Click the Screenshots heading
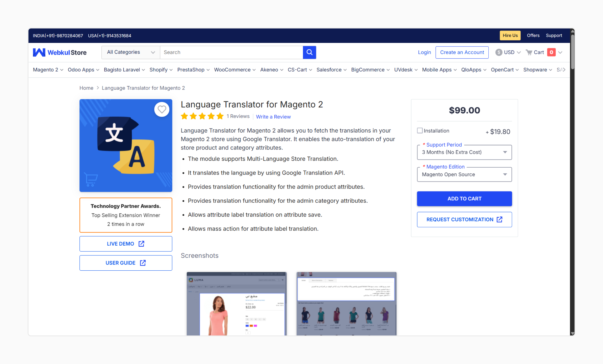This screenshot has width=603, height=364. tap(199, 256)
